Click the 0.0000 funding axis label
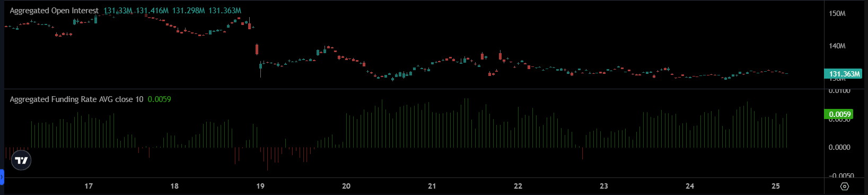 point(839,147)
